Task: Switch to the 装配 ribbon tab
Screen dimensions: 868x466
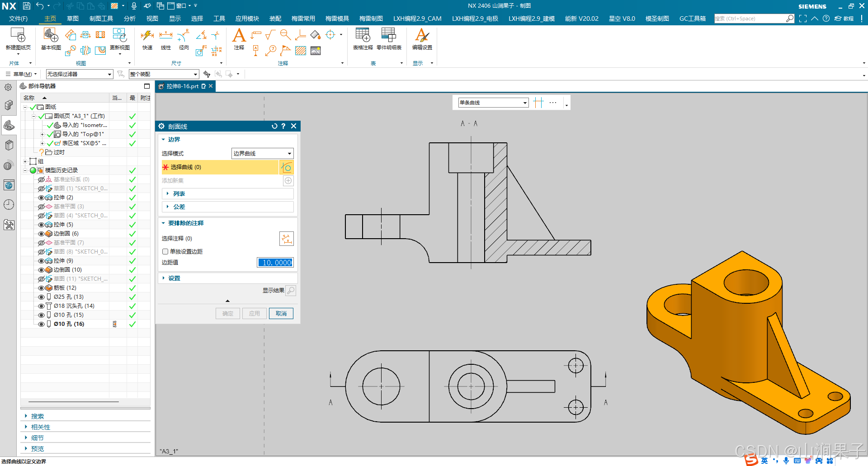Action: click(275, 19)
